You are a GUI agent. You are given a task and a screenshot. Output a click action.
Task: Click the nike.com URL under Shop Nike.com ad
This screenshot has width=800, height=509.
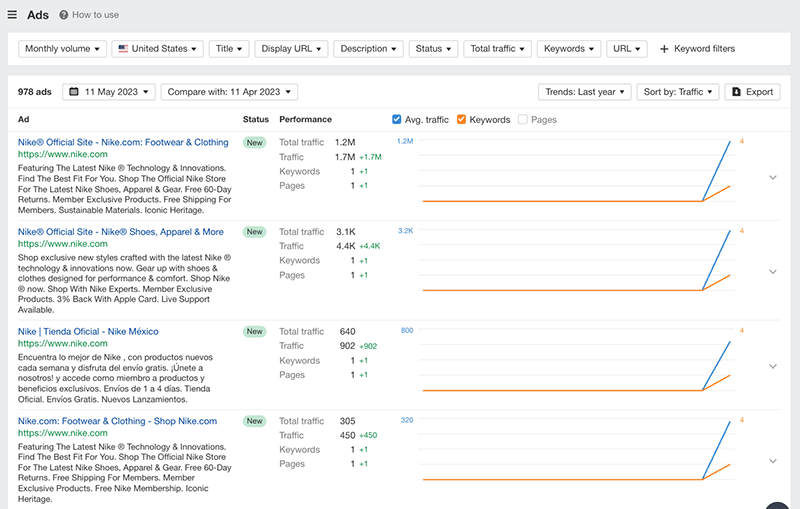pyautogui.click(x=63, y=433)
